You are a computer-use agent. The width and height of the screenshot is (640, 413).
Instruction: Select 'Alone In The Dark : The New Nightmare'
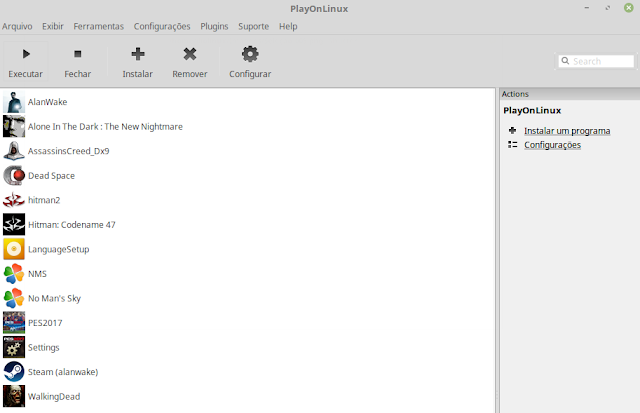click(x=105, y=127)
